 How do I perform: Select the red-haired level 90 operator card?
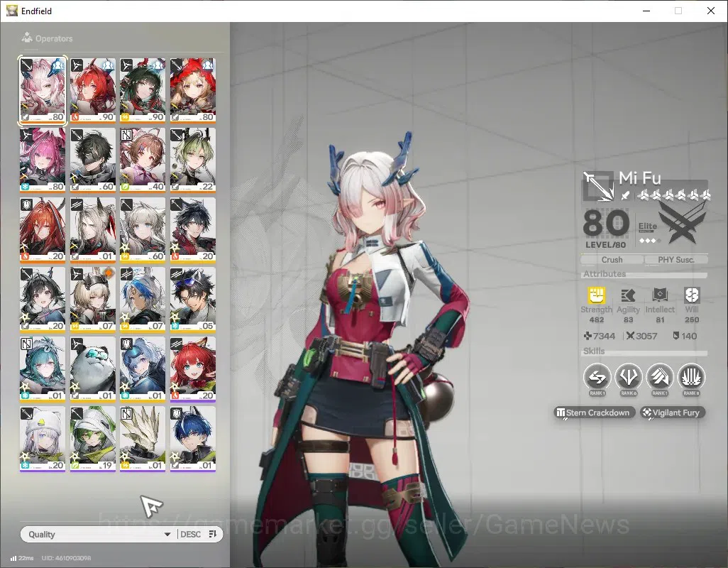(x=93, y=90)
